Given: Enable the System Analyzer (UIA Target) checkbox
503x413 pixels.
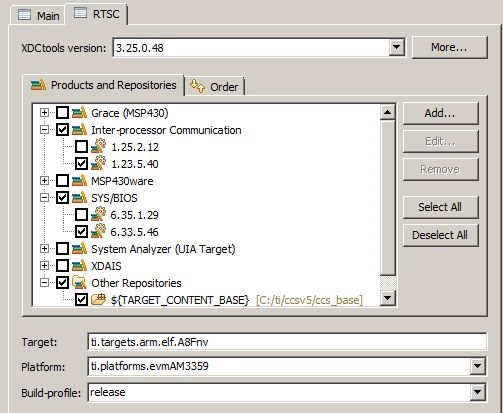Looking at the screenshot, I should [x=62, y=249].
